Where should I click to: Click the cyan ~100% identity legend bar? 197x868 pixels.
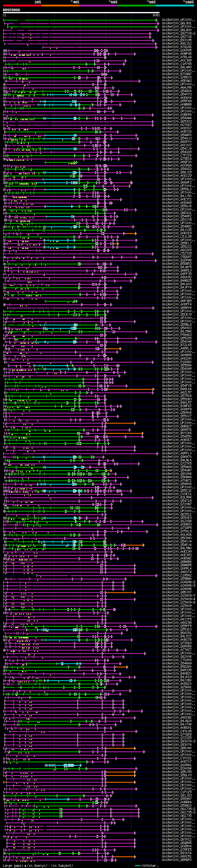[175, 6]
